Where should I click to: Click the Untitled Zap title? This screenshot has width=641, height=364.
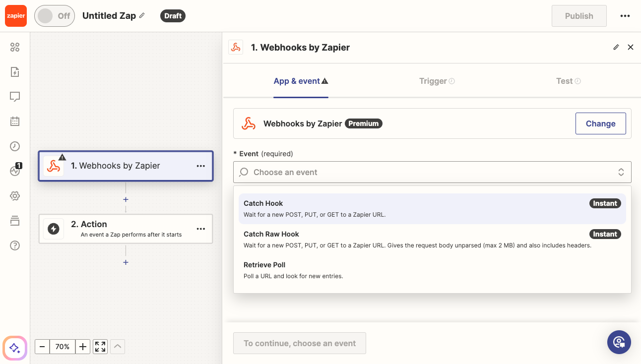tap(109, 16)
